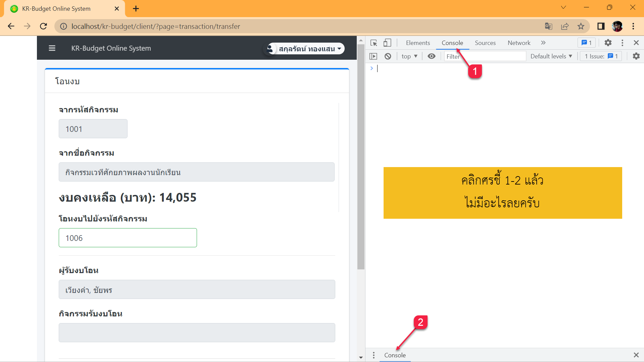The width and height of the screenshot is (644, 362).
Task: Switch to the Console tab in DevTools header
Action: tap(452, 43)
